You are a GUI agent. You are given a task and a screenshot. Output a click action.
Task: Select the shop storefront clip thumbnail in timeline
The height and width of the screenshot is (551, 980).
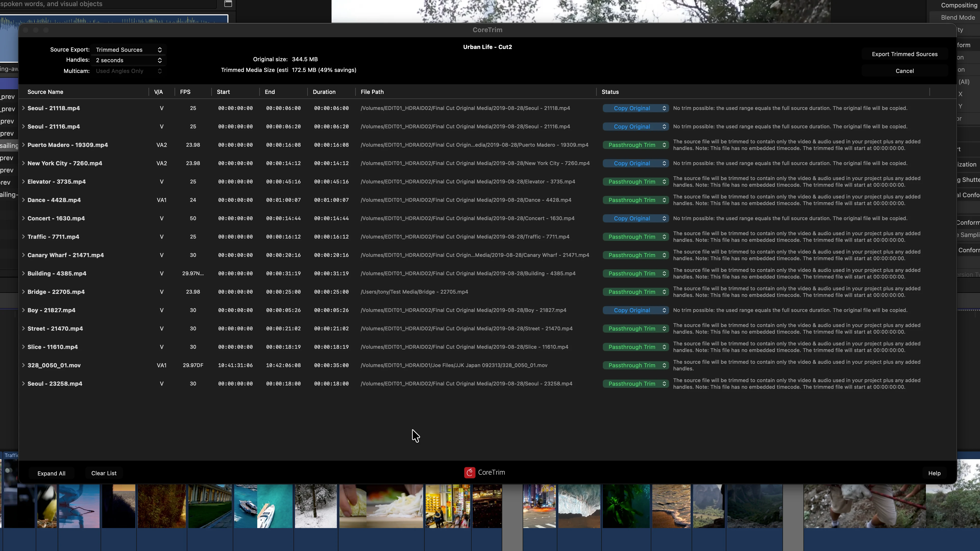(447, 506)
